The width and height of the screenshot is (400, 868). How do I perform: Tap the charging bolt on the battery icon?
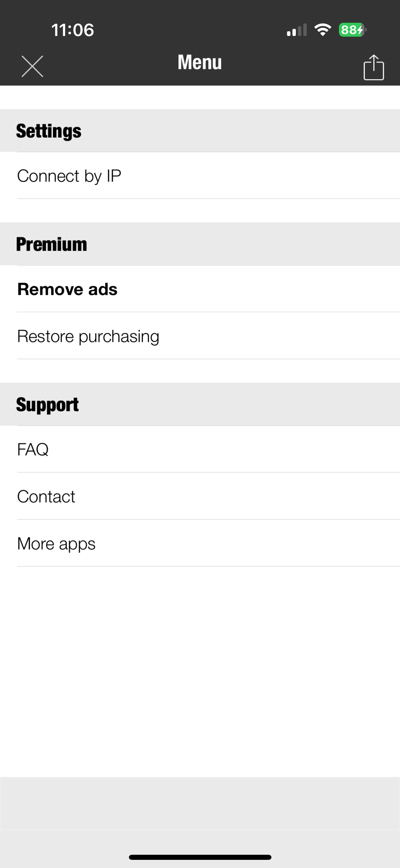(360, 30)
